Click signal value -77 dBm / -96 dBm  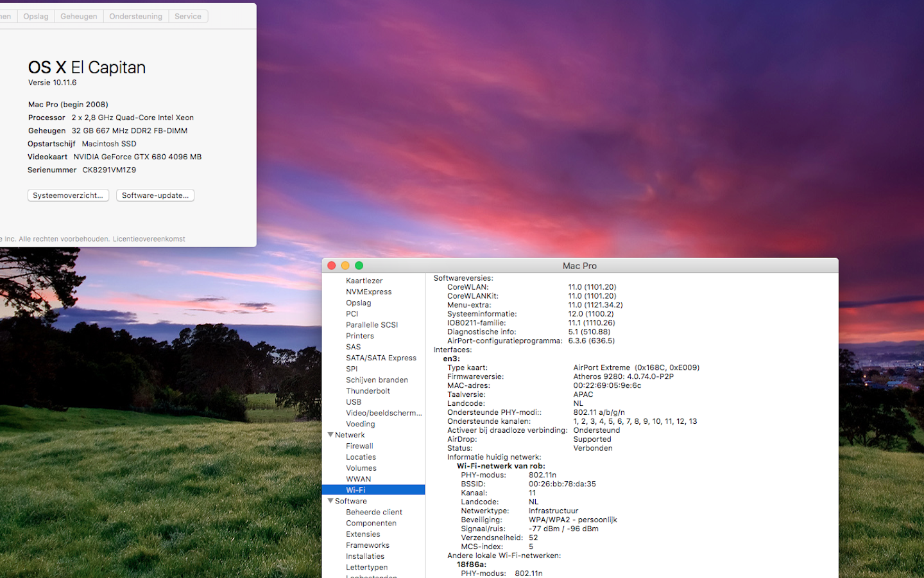(x=563, y=529)
